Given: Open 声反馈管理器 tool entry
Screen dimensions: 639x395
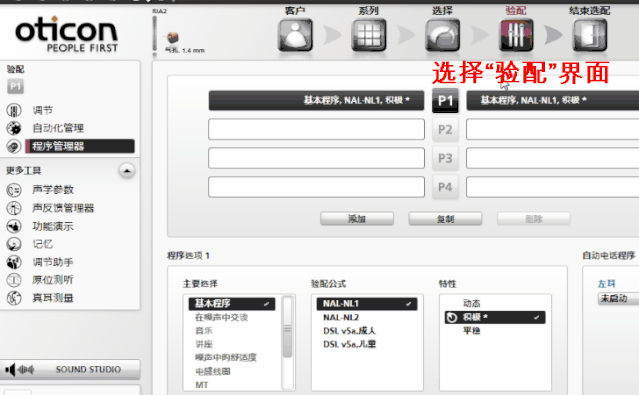Looking at the screenshot, I should click(x=63, y=208).
